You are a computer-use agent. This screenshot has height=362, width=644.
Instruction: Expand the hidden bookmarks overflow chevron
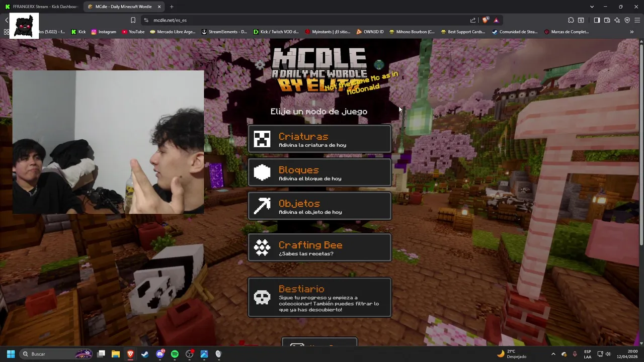coord(631,32)
